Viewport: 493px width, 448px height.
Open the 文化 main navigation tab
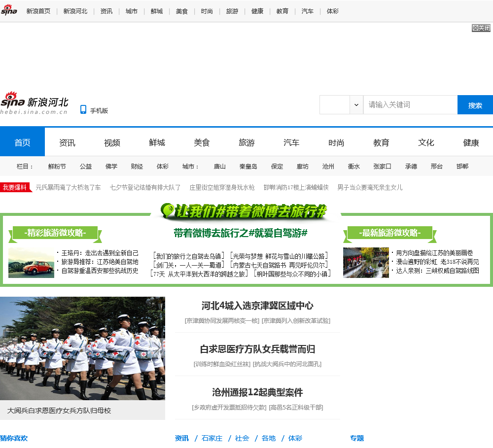click(x=426, y=142)
